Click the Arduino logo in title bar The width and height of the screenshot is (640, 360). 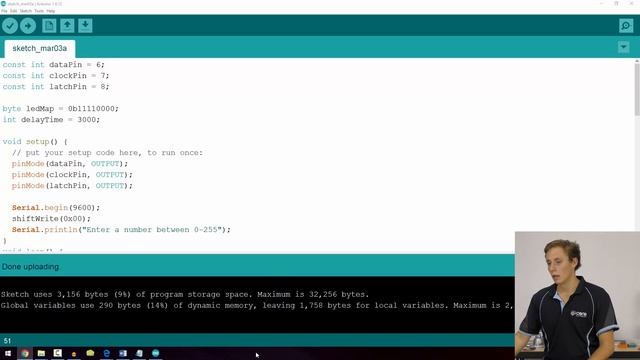3,4
